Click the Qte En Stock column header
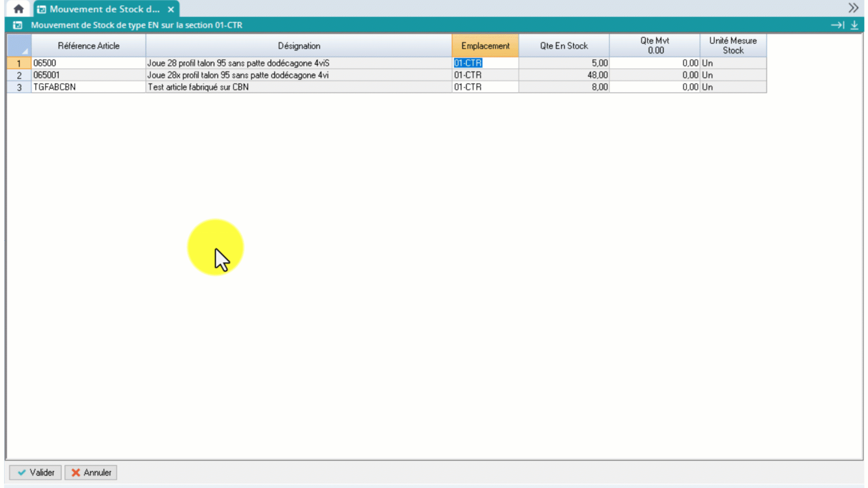 pyautogui.click(x=564, y=46)
